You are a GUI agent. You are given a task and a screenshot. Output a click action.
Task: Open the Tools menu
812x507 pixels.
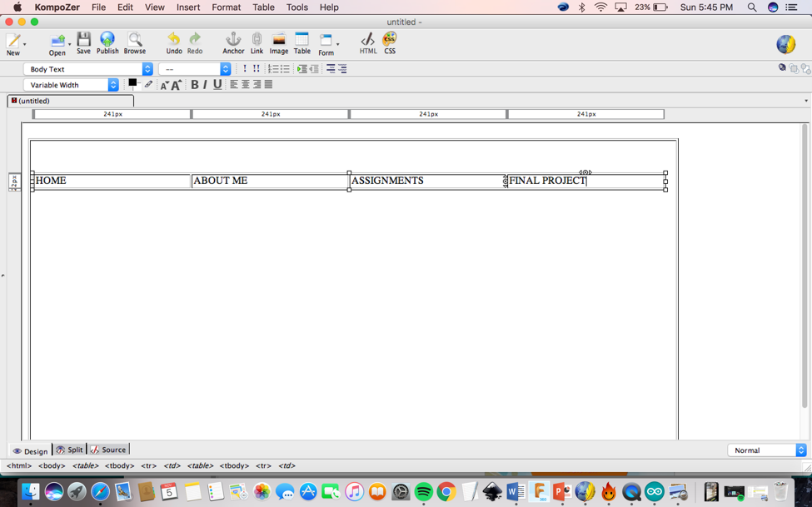tap(297, 7)
